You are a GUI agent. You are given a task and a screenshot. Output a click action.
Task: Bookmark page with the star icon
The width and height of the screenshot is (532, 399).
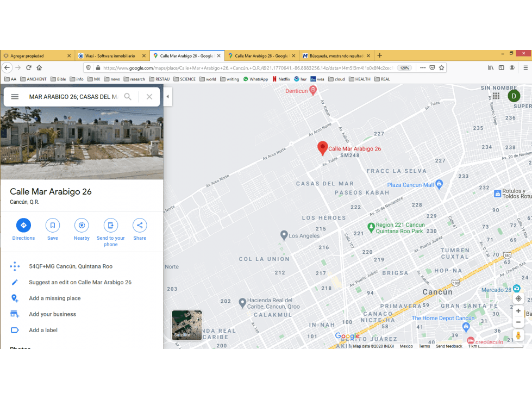pyautogui.click(x=441, y=67)
